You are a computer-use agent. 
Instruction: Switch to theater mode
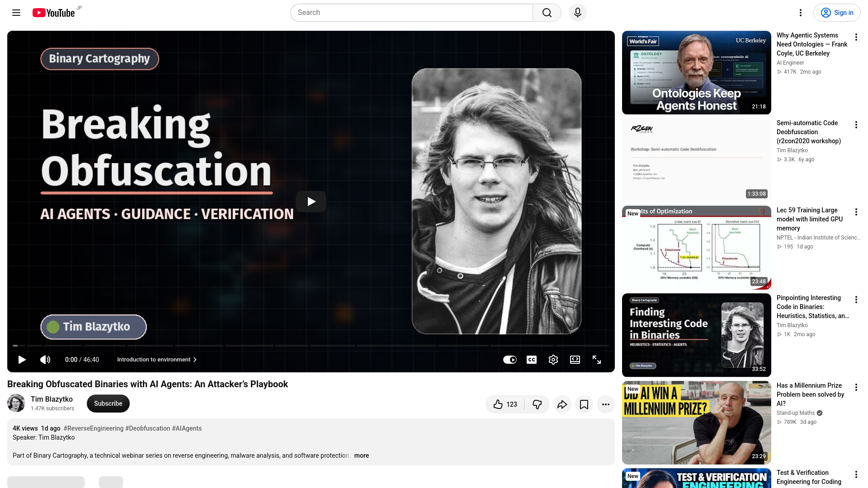[575, 360]
